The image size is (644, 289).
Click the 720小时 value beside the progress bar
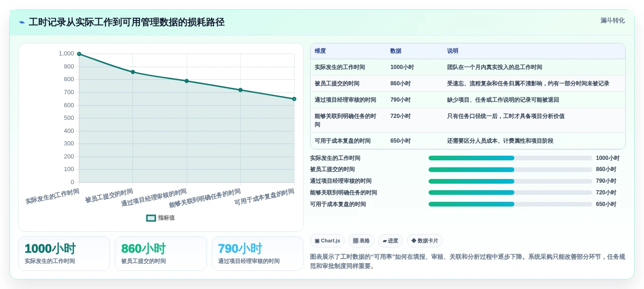tap(606, 193)
